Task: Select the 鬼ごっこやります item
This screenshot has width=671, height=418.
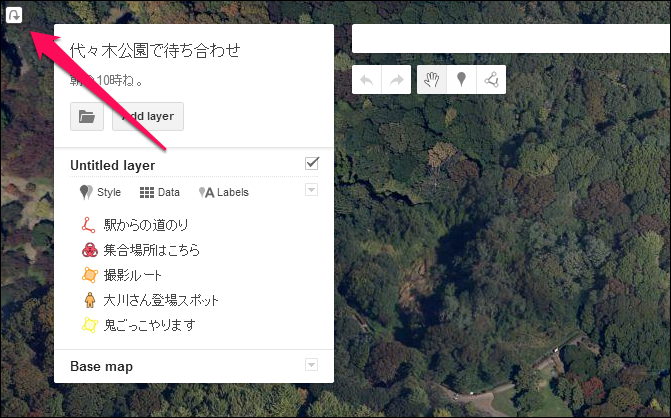Action: (149, 325)
